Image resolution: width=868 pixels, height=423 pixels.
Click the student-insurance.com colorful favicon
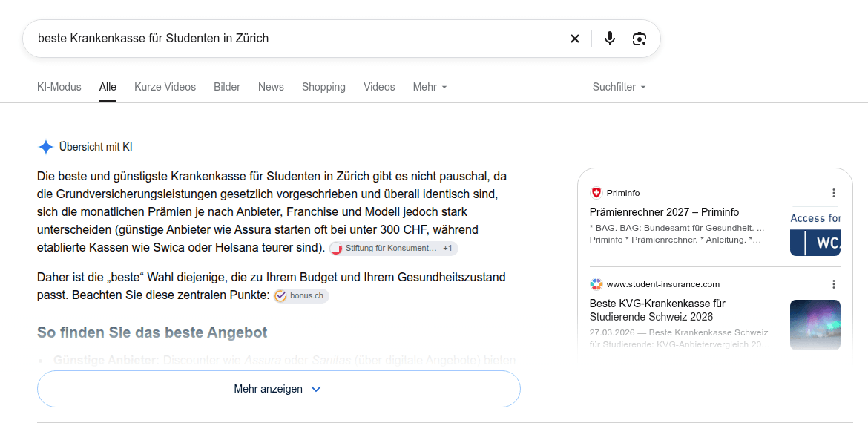[596, 284]
